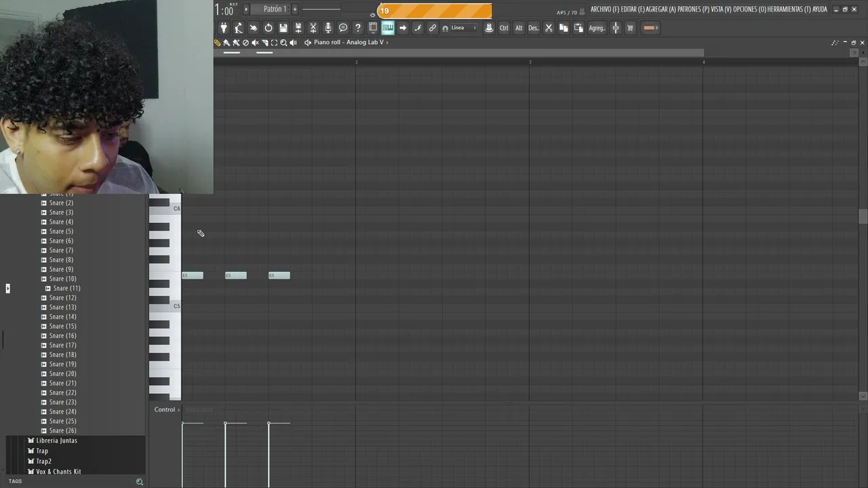The image size is (868, 488).
Task: Click the plus button beside Patrón 1
Action: click(294, 9)
